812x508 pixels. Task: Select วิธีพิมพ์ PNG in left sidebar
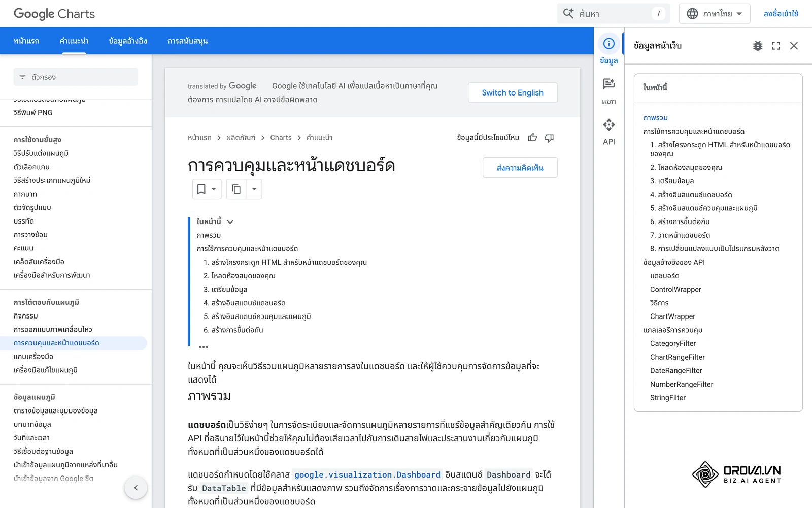click(33, 113)
